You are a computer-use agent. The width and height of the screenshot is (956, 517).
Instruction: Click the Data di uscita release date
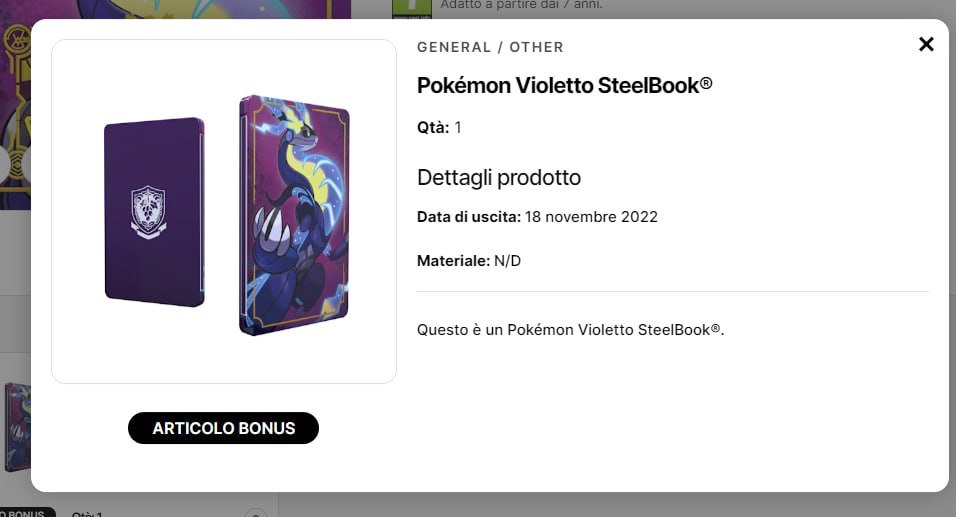[x=537, y=216]
